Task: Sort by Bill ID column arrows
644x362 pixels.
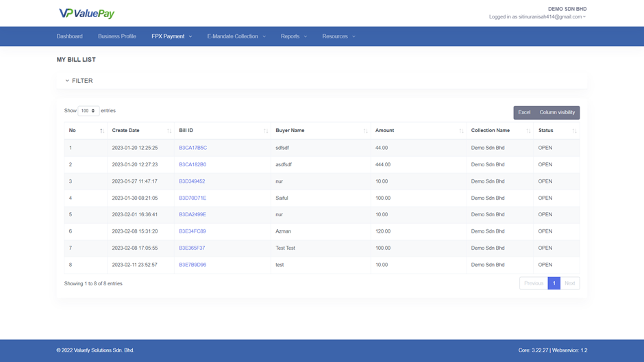Action: (266, 131)
